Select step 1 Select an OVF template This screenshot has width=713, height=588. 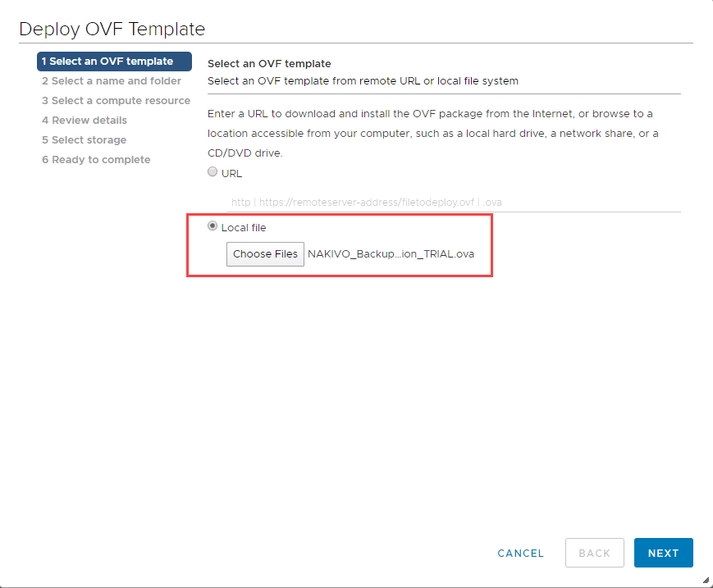113,61
